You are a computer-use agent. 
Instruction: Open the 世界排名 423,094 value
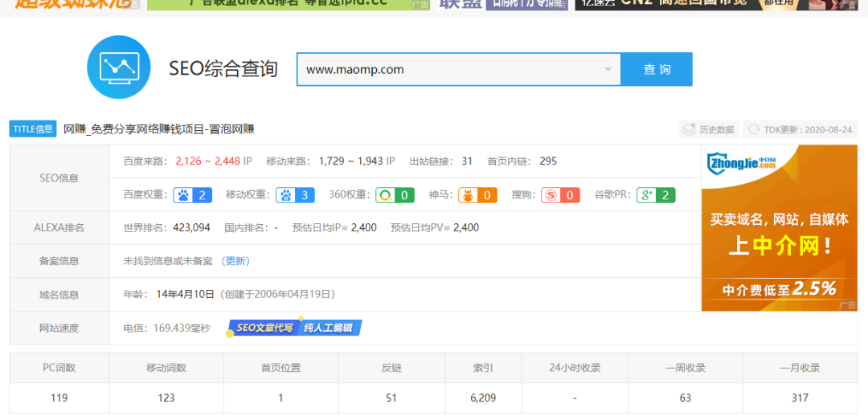[191, 228]
